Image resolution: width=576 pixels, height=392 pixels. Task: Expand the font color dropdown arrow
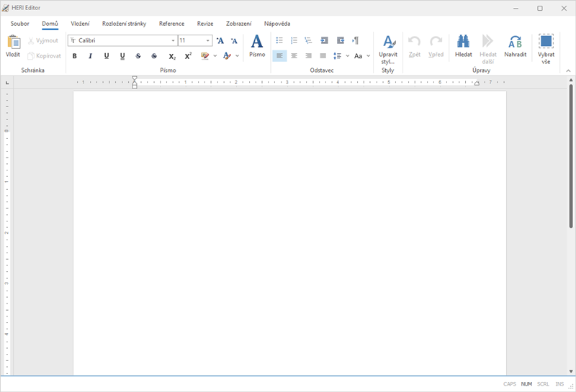point(238,56)
